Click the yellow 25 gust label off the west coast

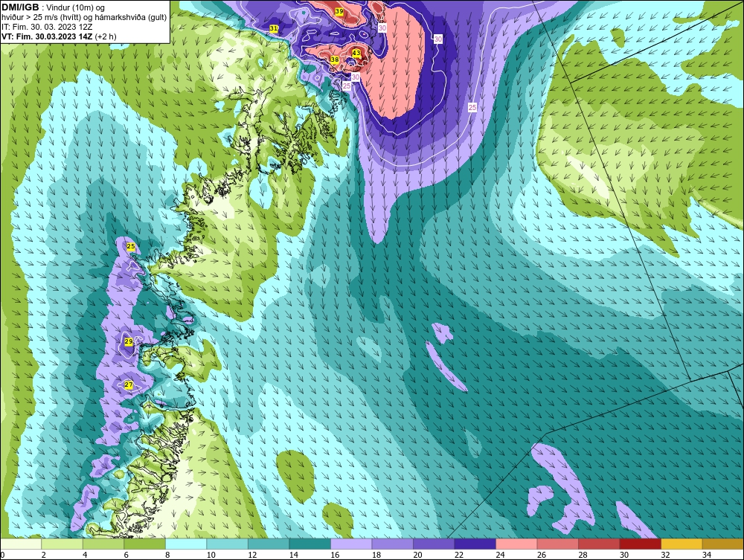pyautogui.click(x=131, y=246)
